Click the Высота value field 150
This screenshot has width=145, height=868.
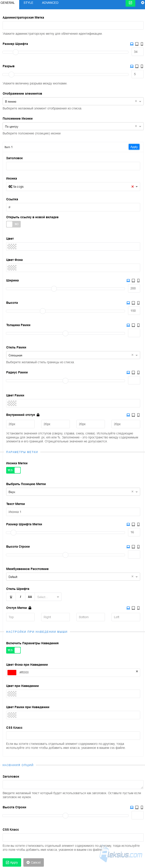point(134,311)
